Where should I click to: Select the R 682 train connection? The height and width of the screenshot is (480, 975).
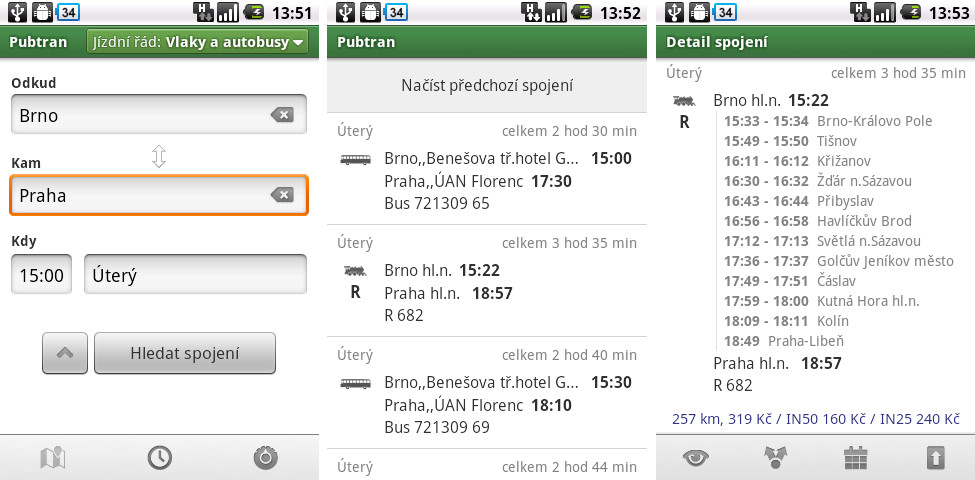point(487,280)
